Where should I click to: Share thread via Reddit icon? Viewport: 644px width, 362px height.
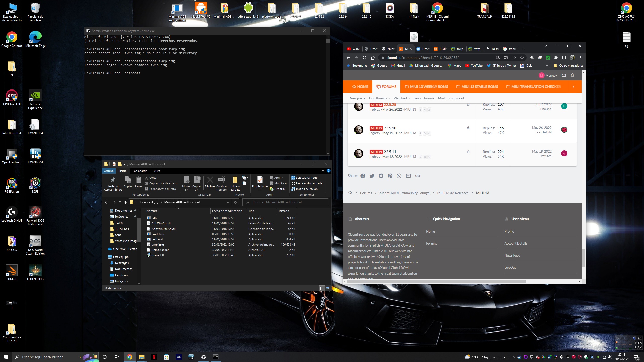click(381, 176)
